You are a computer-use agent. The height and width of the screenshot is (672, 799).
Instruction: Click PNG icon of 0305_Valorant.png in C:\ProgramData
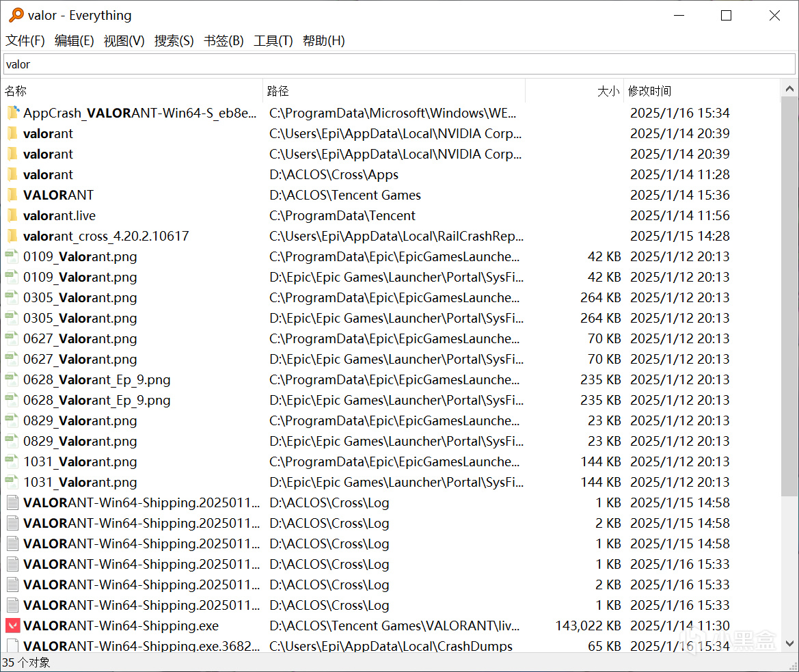[x=12, y=297]
